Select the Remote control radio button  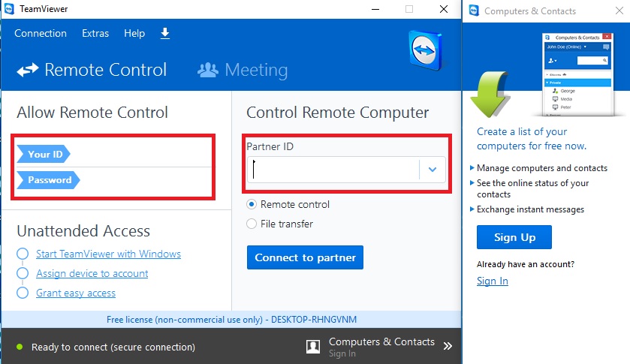tap(252, 204)
